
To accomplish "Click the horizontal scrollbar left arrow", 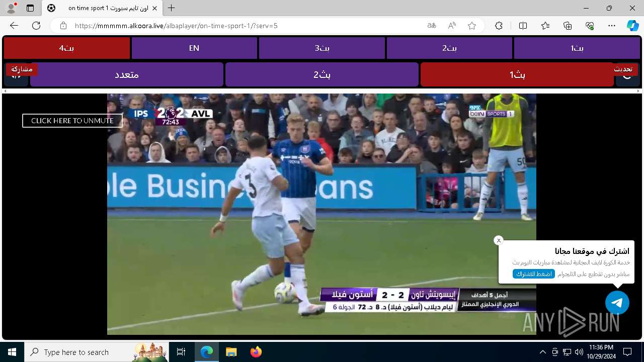I will pos(5,91).
